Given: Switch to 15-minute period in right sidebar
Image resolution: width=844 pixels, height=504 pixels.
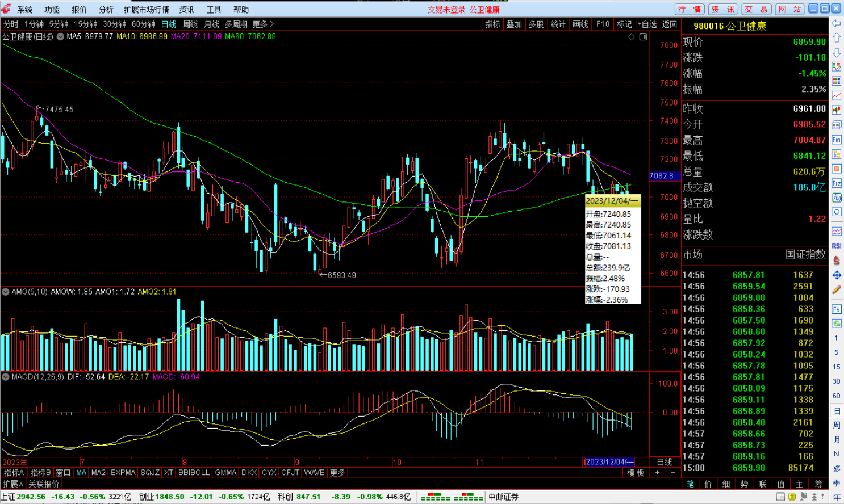Looking at the screenshot, I should [x=836, y=367].
